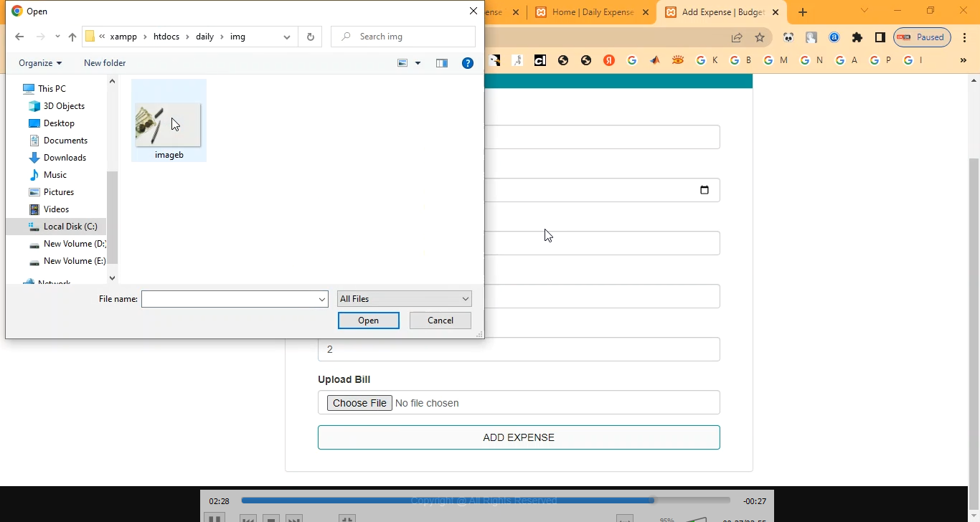The image size is (980, 522).
Task: Click the Choose File button
Action: pos(359,403)
